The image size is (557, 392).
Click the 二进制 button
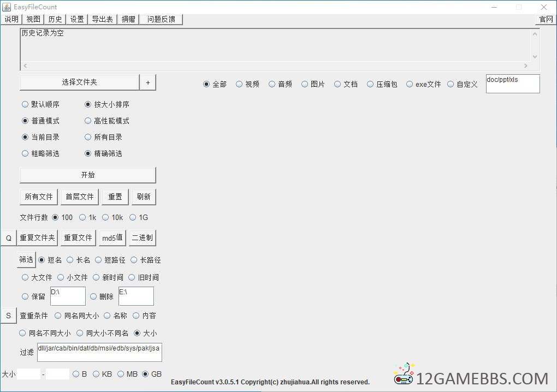143,238
